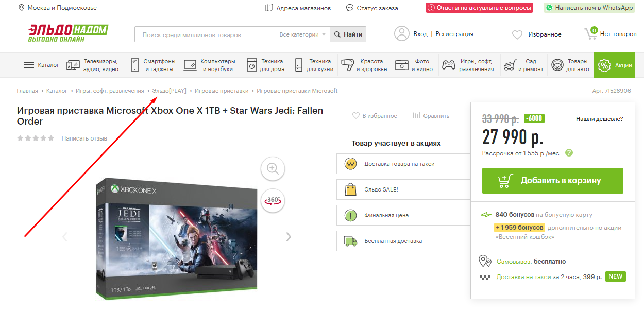Open Техника для дома category
The height and width of the screenshot is (312, 644).
click(265, 65)
